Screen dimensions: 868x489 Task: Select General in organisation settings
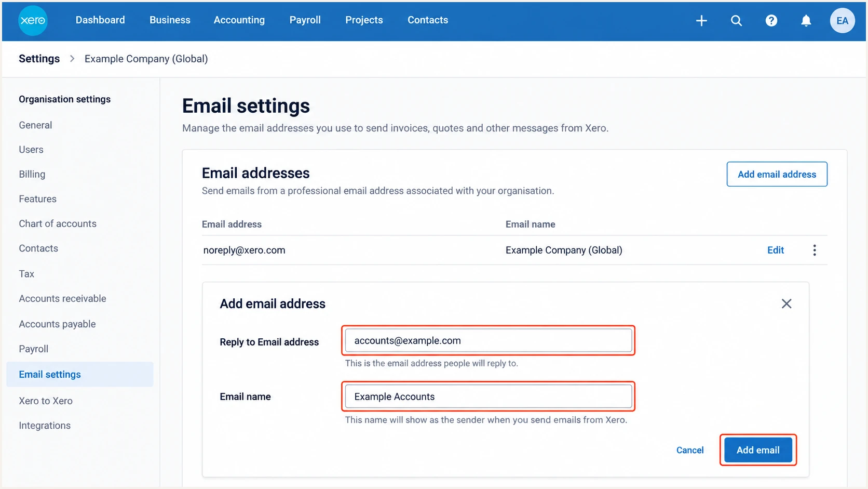[x=35, y=125]
